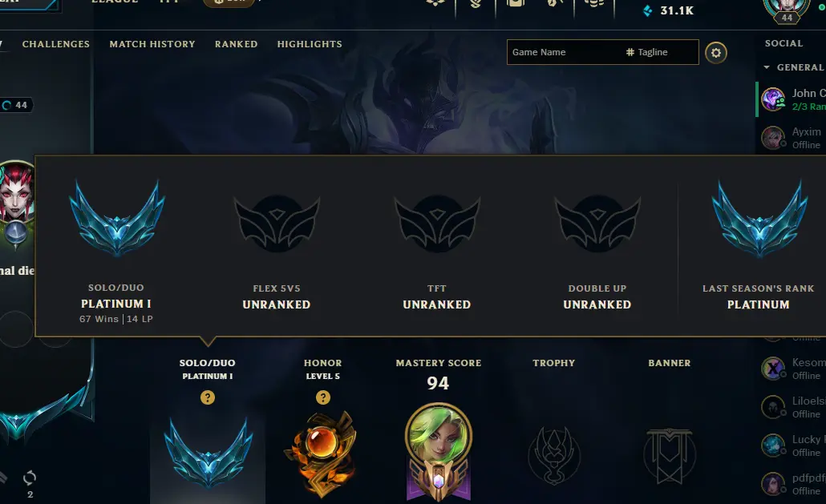This screenshot has height=504, width=826.
Task: Go to the Ranked tab
Action: coord(236,44)
